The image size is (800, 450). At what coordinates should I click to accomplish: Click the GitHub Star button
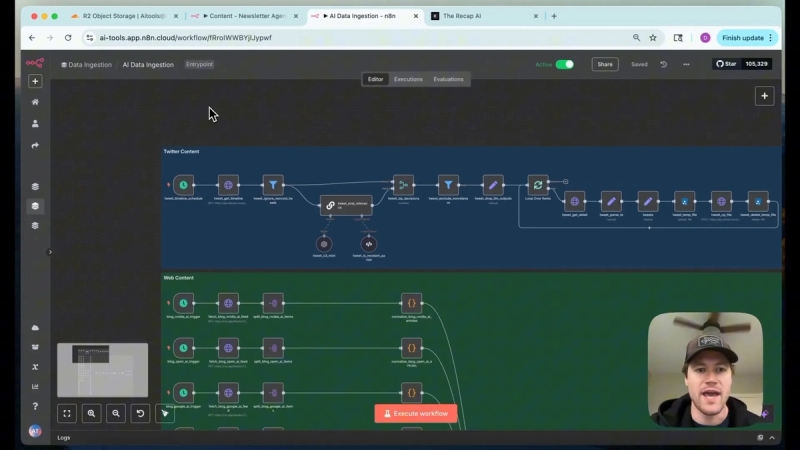click(727, 64)
